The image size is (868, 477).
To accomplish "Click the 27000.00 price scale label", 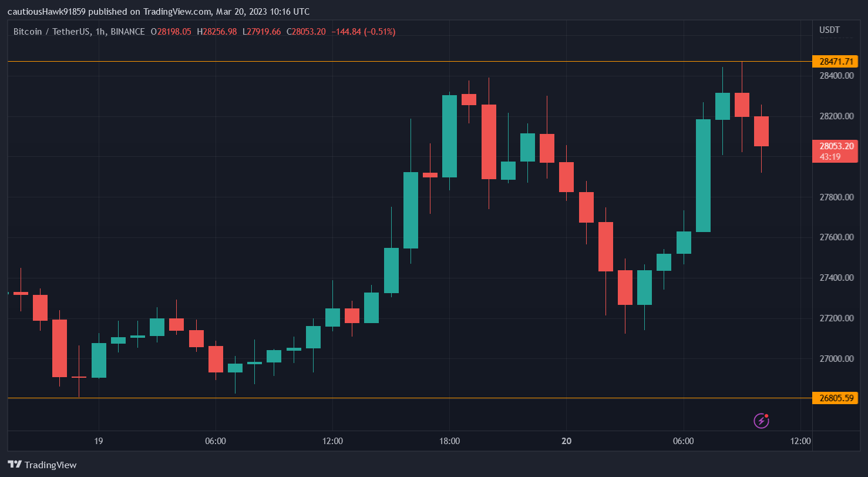I will tap(836, 359).
